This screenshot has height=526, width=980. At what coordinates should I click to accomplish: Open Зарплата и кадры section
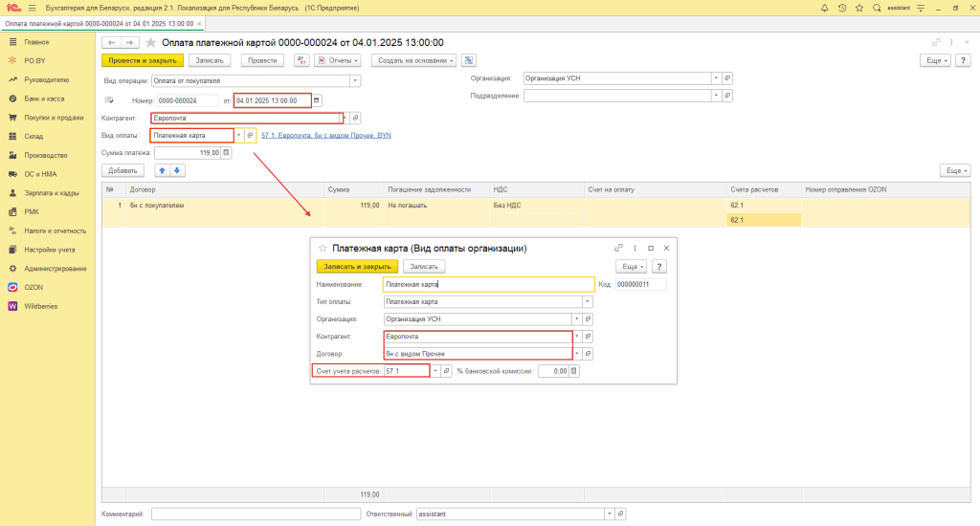point(52,193)
